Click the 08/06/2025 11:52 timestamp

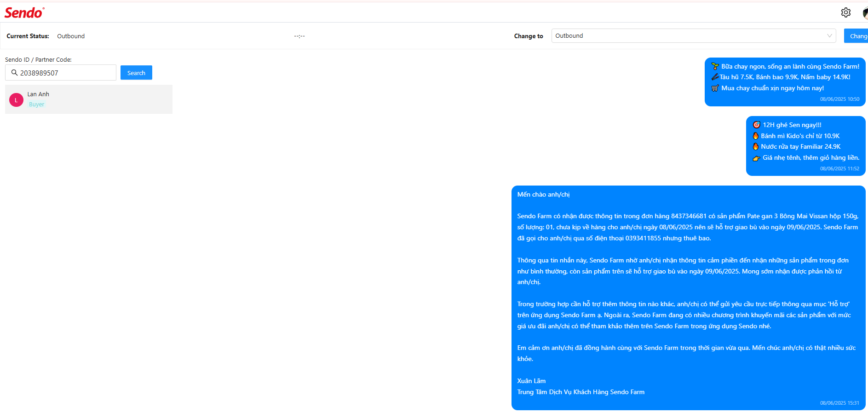click(839, 169)
